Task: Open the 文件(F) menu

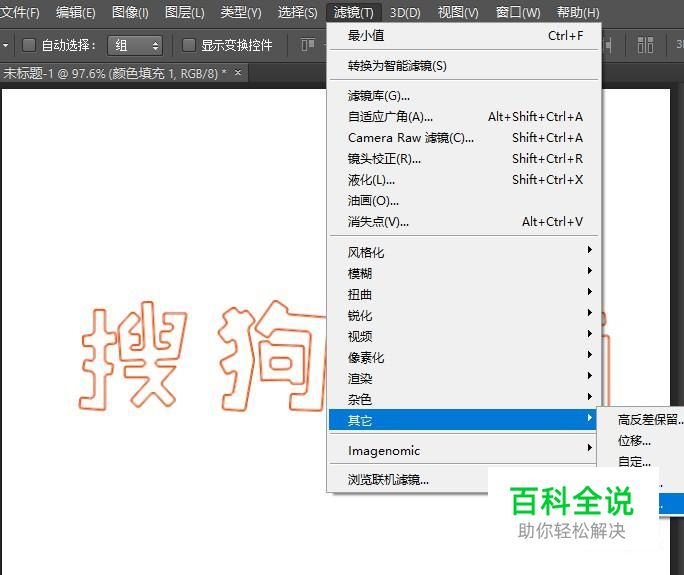Action: pyautogui.click(x=20, y=12)
